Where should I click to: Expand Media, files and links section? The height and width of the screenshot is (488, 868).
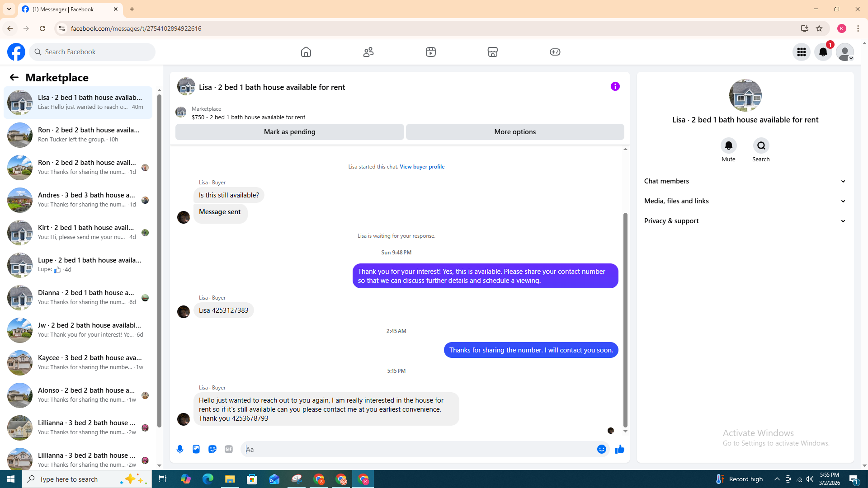(745, 201)
